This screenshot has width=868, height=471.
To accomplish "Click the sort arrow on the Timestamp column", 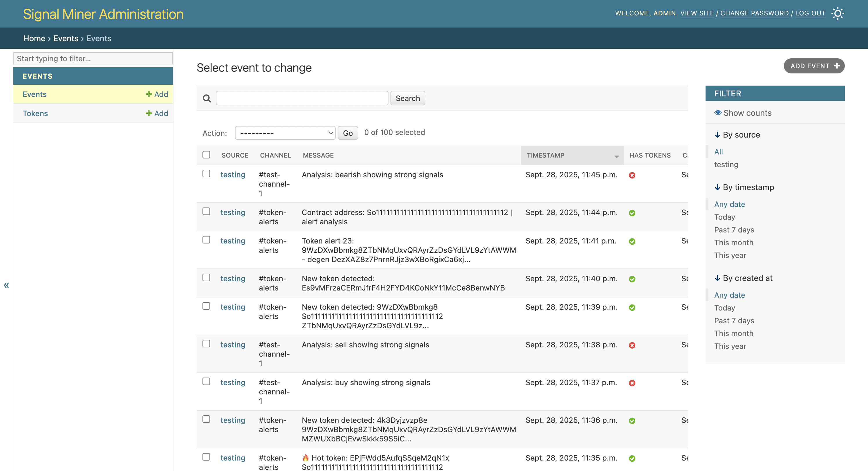I will (616, 156).
